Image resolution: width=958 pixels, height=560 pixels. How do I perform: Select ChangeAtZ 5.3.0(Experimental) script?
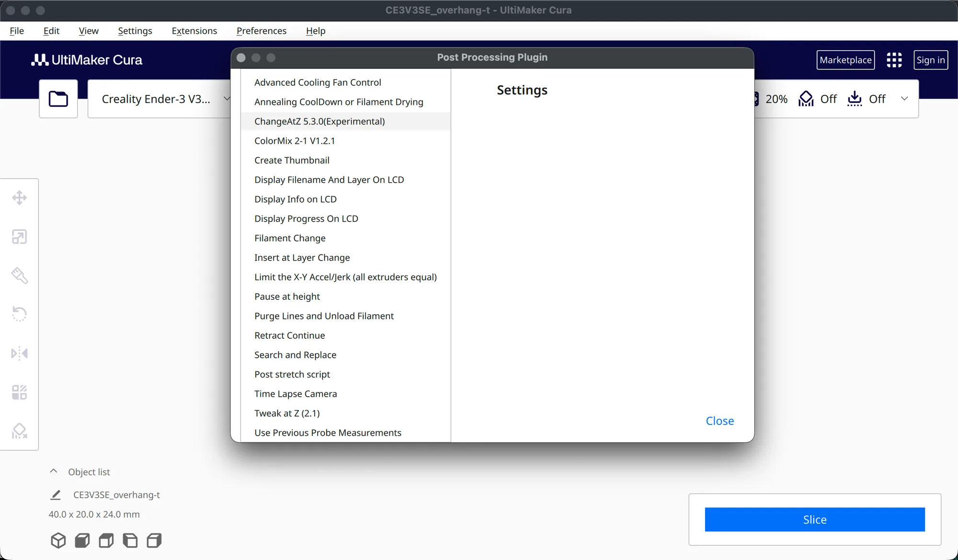345,121
